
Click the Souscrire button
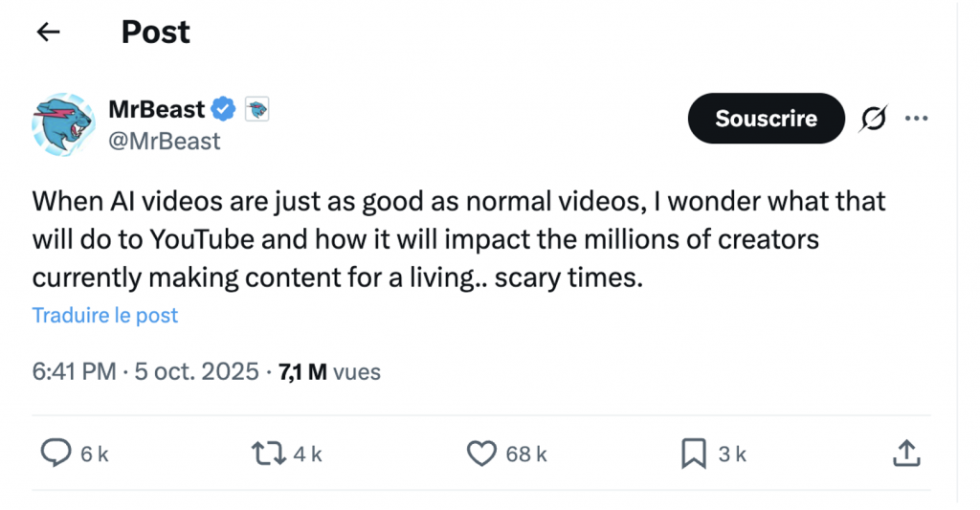point(766,119)
